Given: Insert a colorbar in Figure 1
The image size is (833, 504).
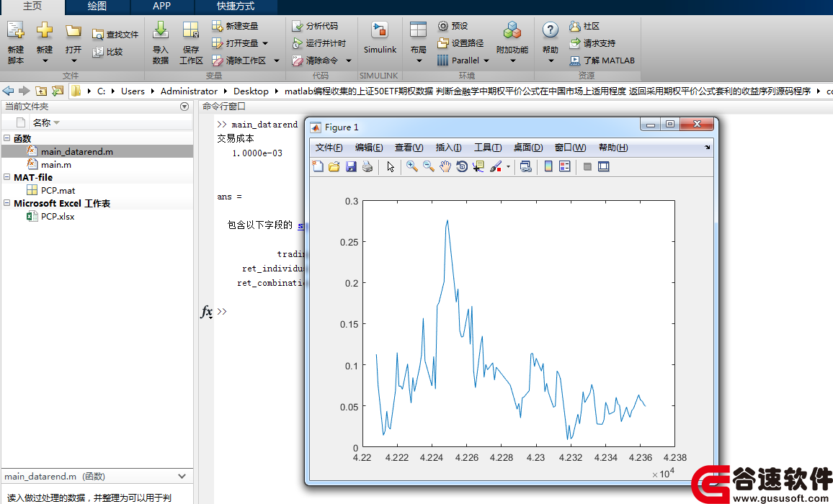Looking at the screenshot, I should 548,167.
